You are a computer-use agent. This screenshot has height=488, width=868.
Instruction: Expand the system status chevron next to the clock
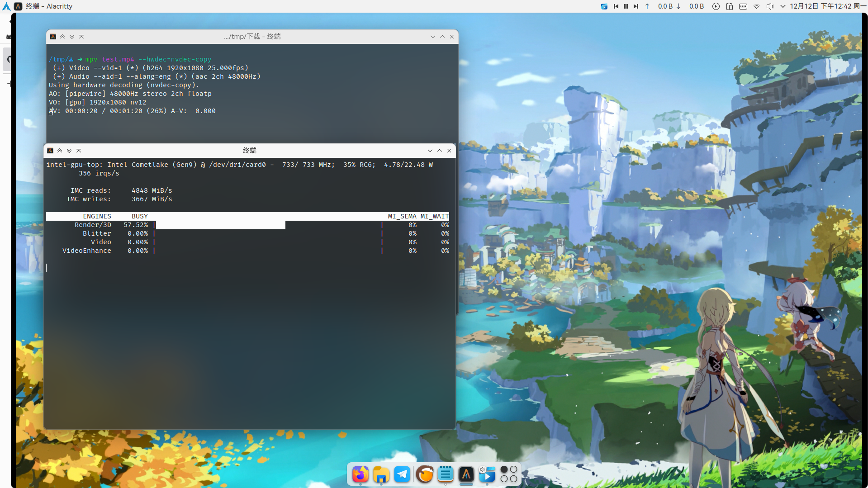783,6
